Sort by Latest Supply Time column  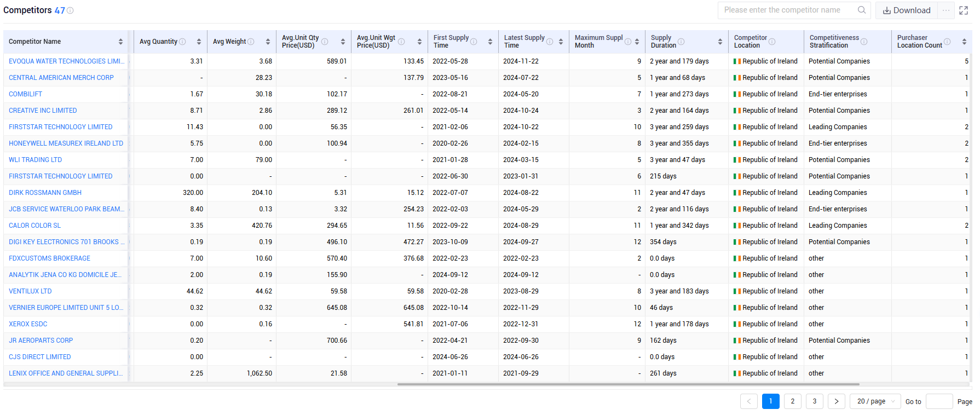pyautogui.click(x=561, y=42)
